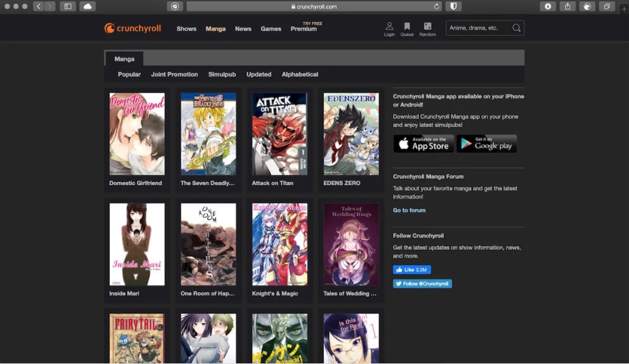Viewport: 629px width, 364px height.
Task: Open Attack on Titan cover thumbnail
Action: (280, 134)
